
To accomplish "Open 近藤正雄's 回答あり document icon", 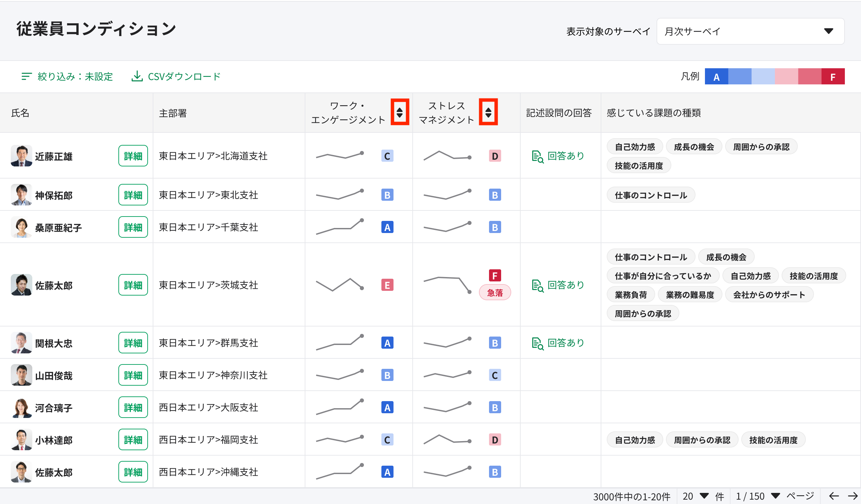I will tap(537, 156).
